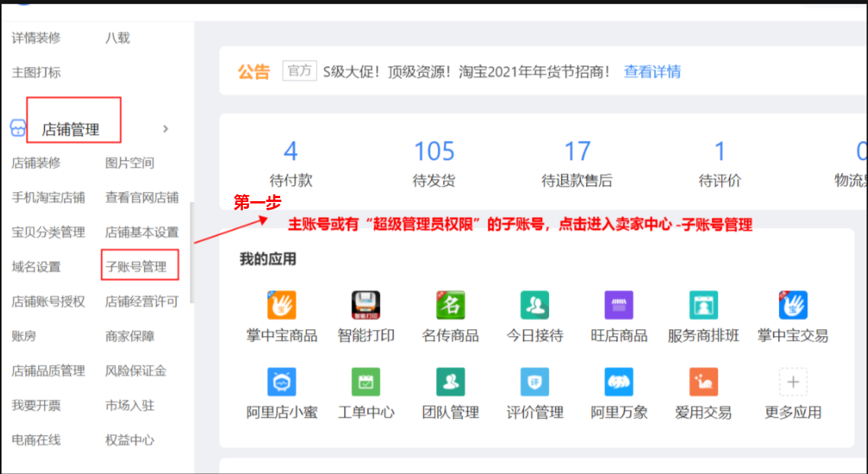Select 店铺基本设置 menu item
This screenshot has height=474, width=868.
(142, 232)
